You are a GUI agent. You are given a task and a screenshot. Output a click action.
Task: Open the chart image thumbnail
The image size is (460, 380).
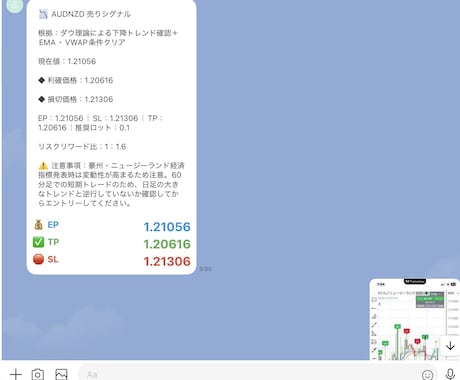[415, 319]
